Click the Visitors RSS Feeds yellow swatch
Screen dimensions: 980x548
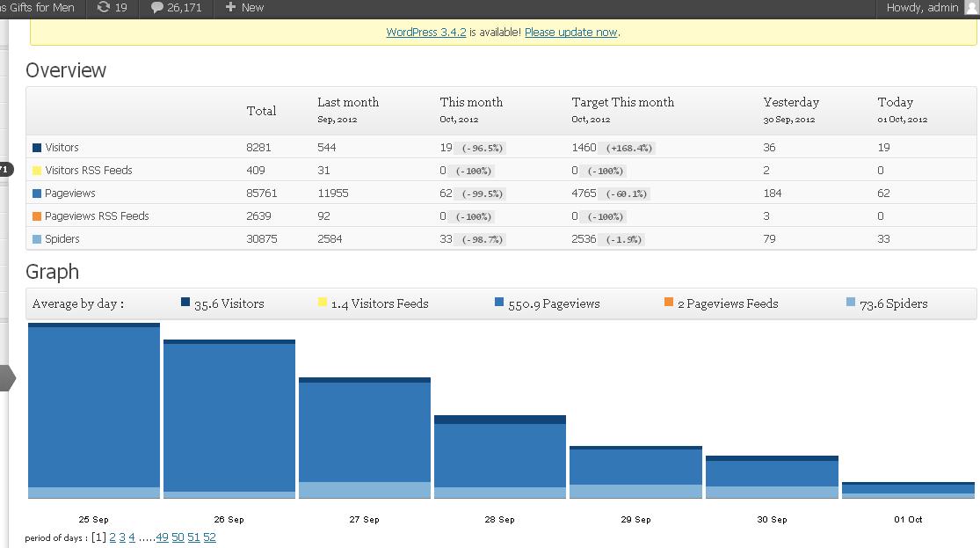pos(37,170)
